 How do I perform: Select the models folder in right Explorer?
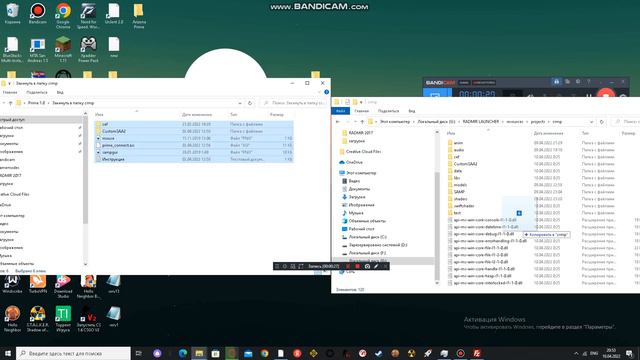460,185
